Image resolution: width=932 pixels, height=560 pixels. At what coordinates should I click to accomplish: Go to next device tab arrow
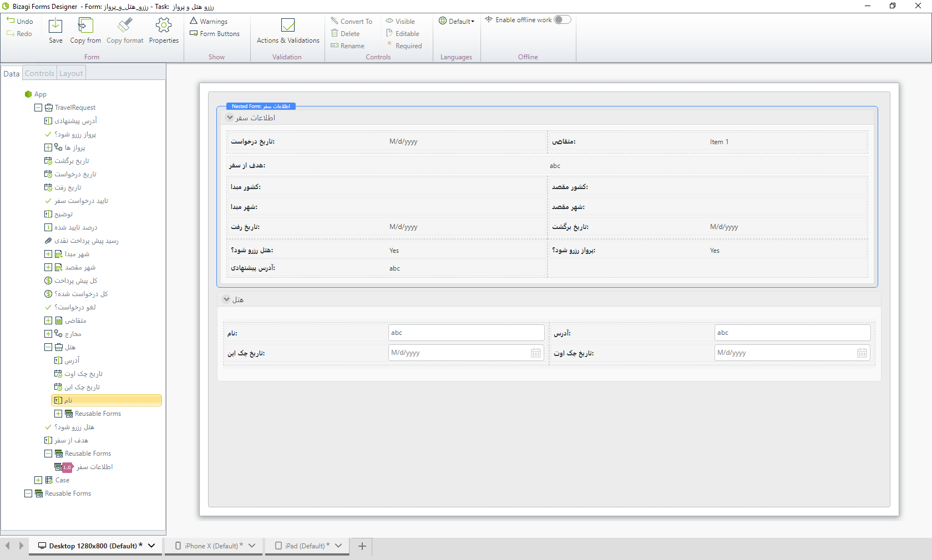point(21,546)
